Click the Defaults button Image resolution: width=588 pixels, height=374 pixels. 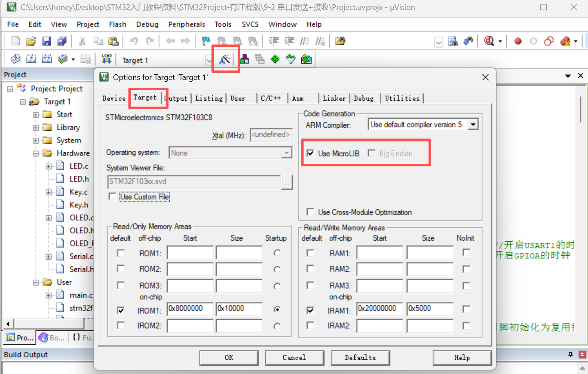click(x=360, y=358)
